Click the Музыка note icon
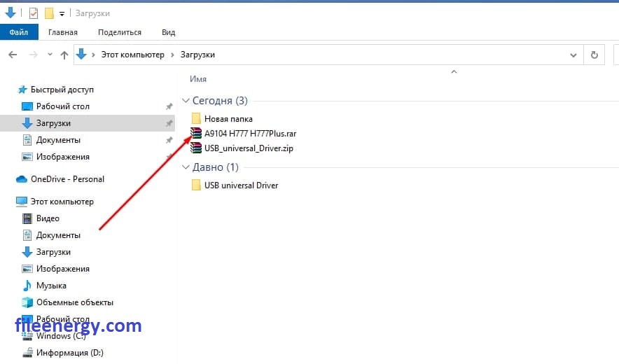 pos(27,286)
